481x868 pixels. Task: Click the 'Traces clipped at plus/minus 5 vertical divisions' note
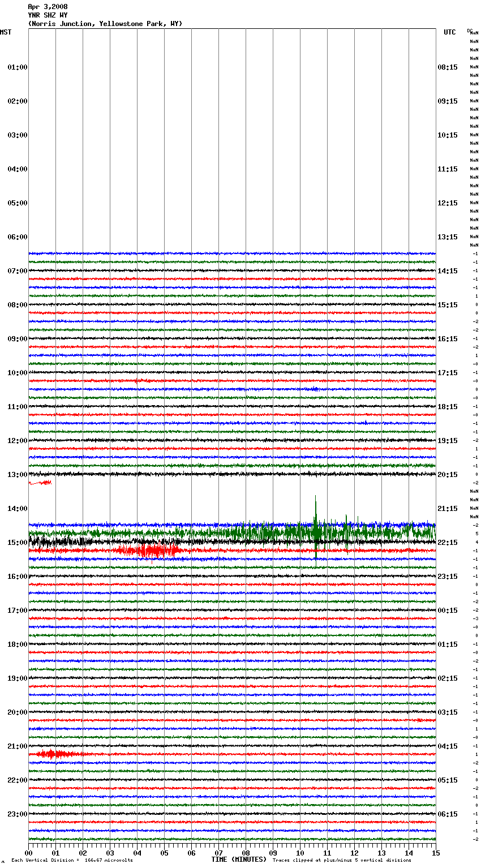(x=342, y=861)
